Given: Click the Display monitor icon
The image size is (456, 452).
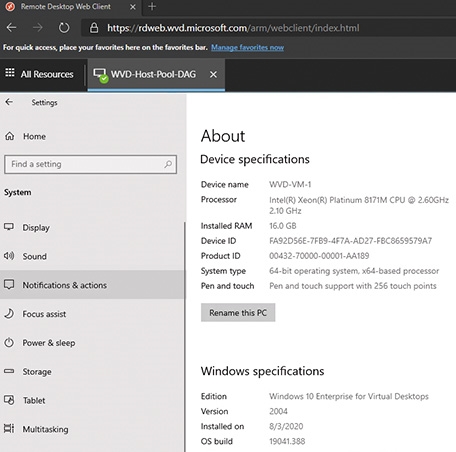Looking at the screenshot, I should 9,227.
